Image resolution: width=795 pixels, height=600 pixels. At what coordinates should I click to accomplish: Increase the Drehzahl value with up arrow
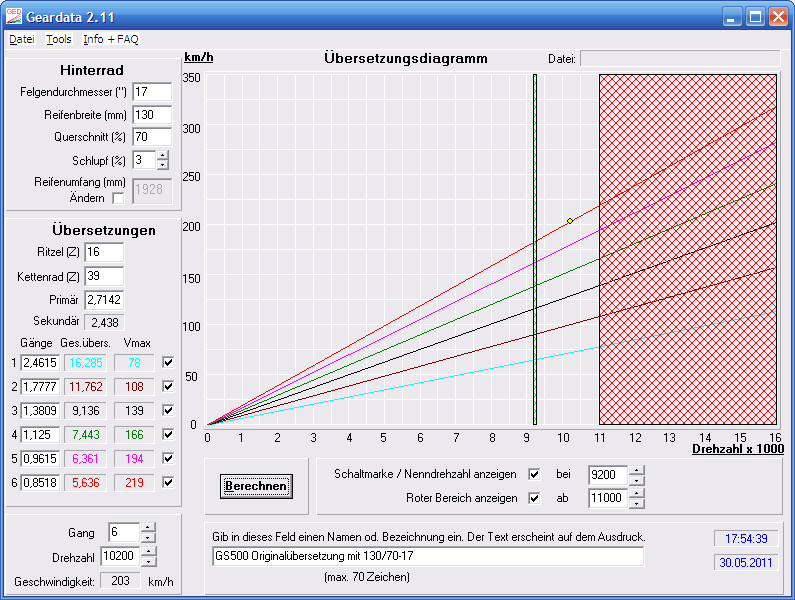point(148,551)
